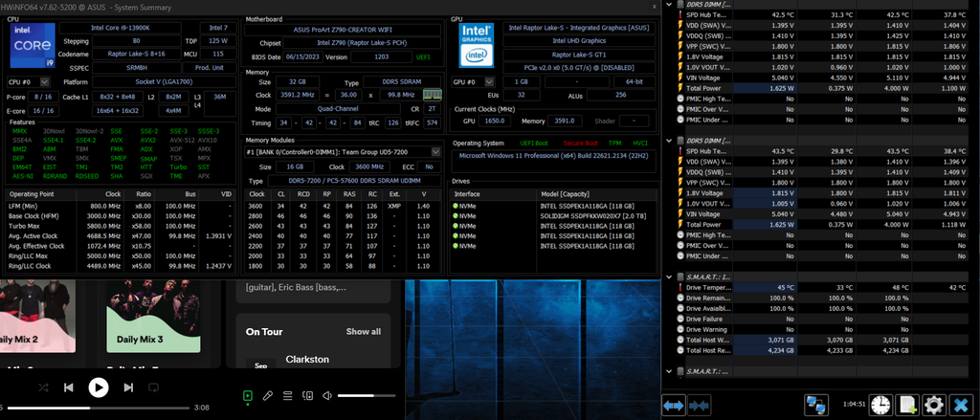
Task: Click the ASUS ProArt Z790-CREATOR WIFI field
Action: pyautogui.click(x=344, y=30)
